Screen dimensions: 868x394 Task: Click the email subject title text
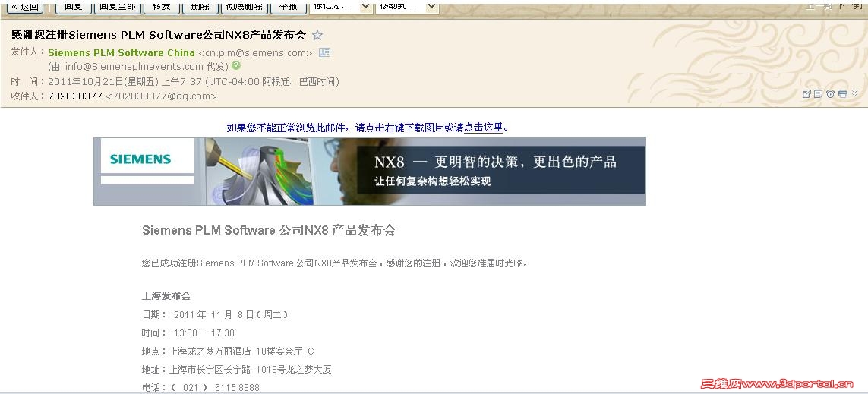158,35
